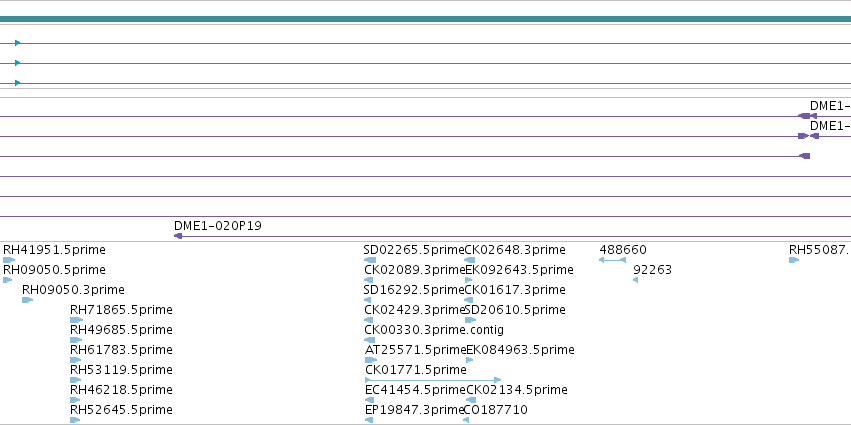Select the glyph under CK00330.3prime.contig
This screenshot has height=425, width=851.
click(370, 340)
